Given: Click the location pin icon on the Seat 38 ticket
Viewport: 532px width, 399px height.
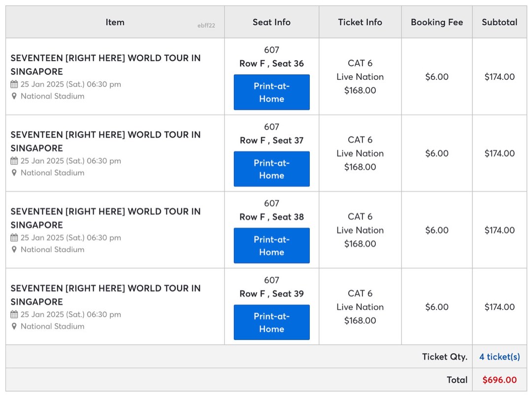Looking at the screenshot, I should 15,250.
